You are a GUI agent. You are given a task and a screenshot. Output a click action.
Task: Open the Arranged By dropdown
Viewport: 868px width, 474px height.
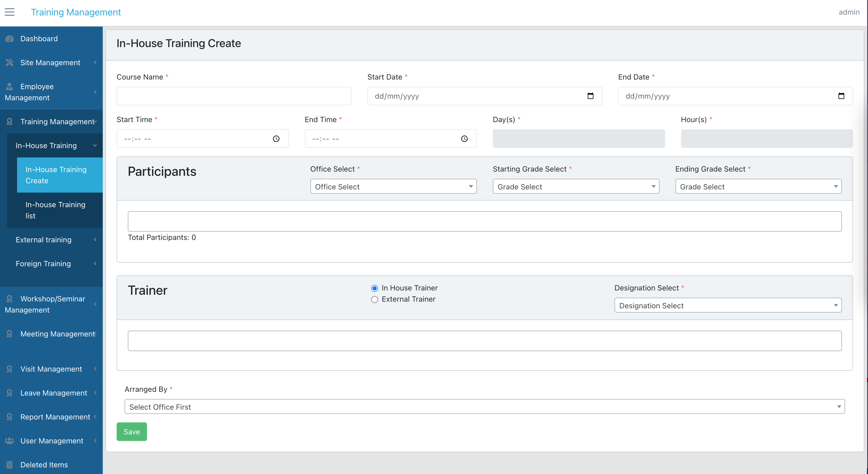click(x=485, y=407)
